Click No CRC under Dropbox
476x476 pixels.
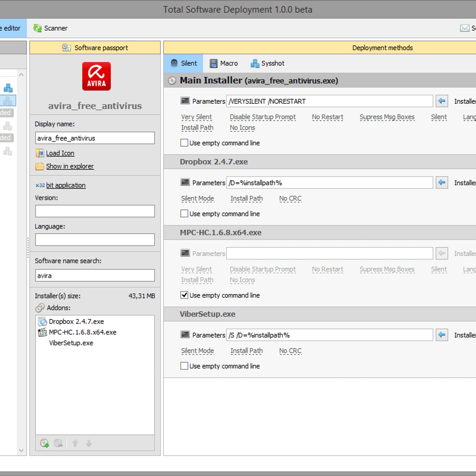click(x=290, y=198)
